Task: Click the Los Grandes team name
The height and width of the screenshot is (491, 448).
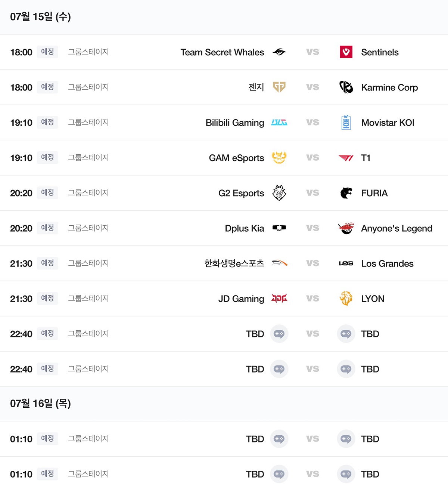Action: tap(387, 263)
